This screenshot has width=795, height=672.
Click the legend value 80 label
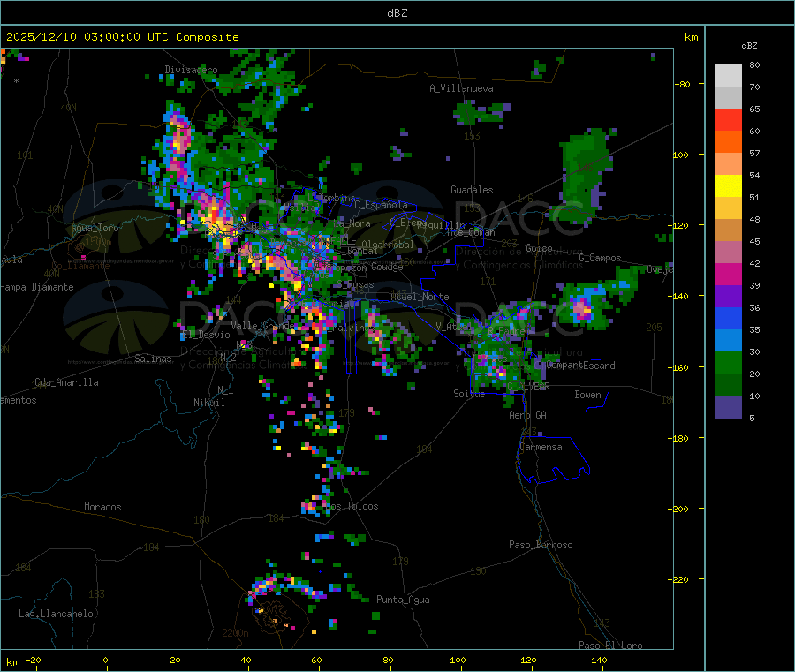click(x=754, y=64)
